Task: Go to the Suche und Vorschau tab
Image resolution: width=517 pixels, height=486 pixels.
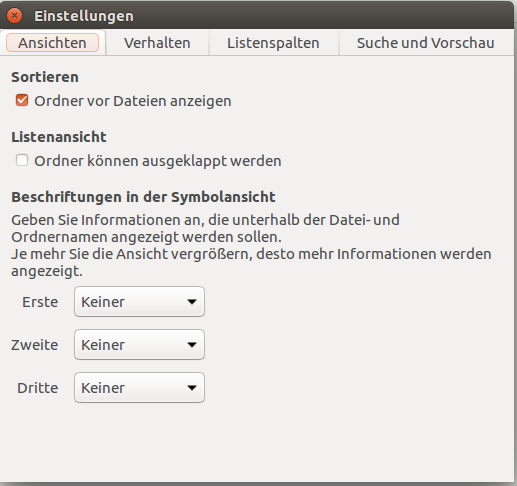Action: pyautogui.click(x=426, y=43)
